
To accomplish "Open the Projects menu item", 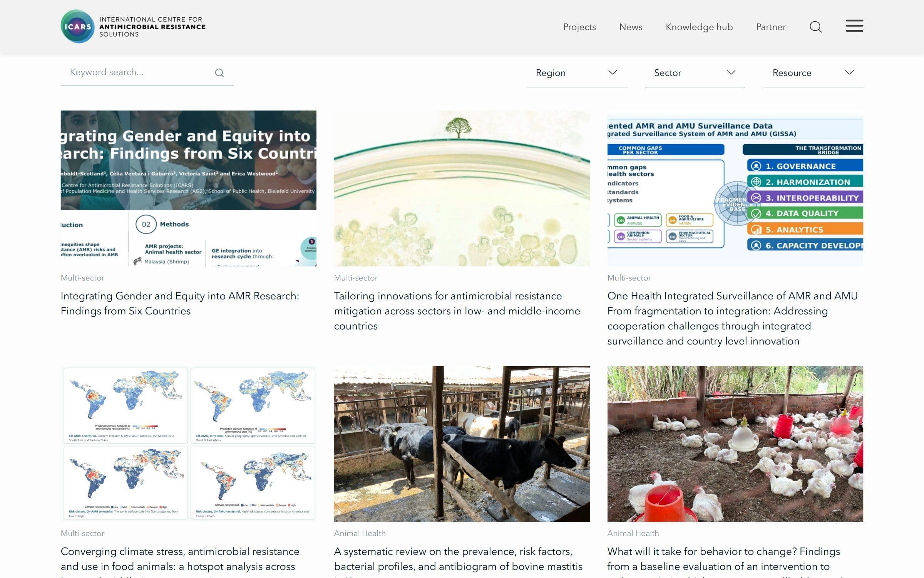I will (579, 27).
